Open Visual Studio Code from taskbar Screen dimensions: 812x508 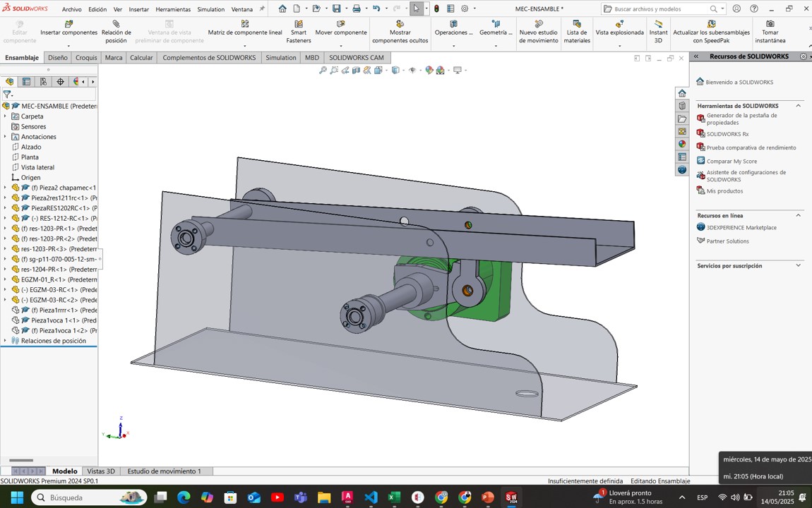pos(371,497)
